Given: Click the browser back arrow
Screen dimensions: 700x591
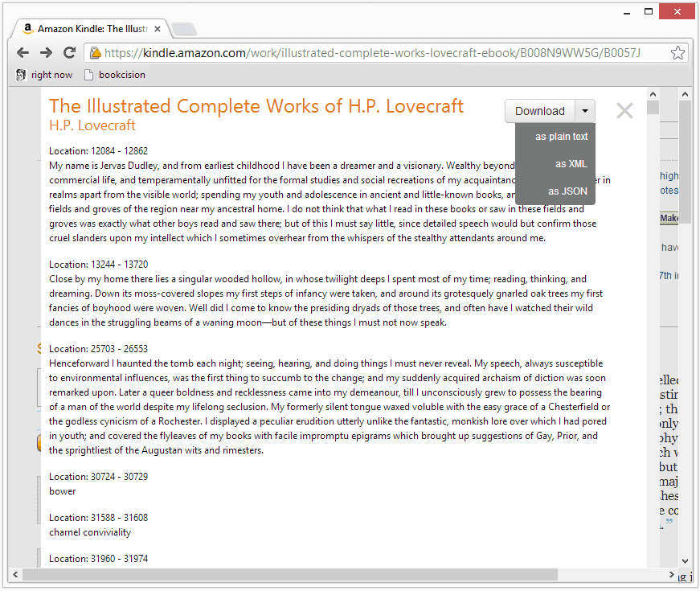Looking at the screenshot, I should (x=23, y=53).
